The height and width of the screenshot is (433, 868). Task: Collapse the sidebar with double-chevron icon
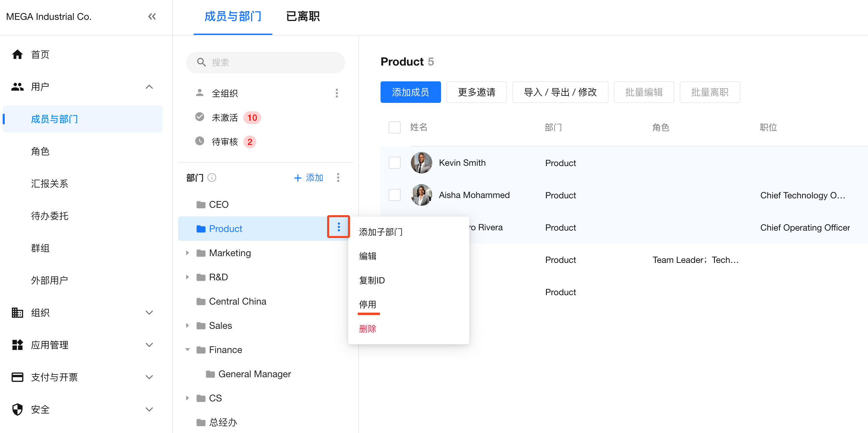[x=152, y=16]
